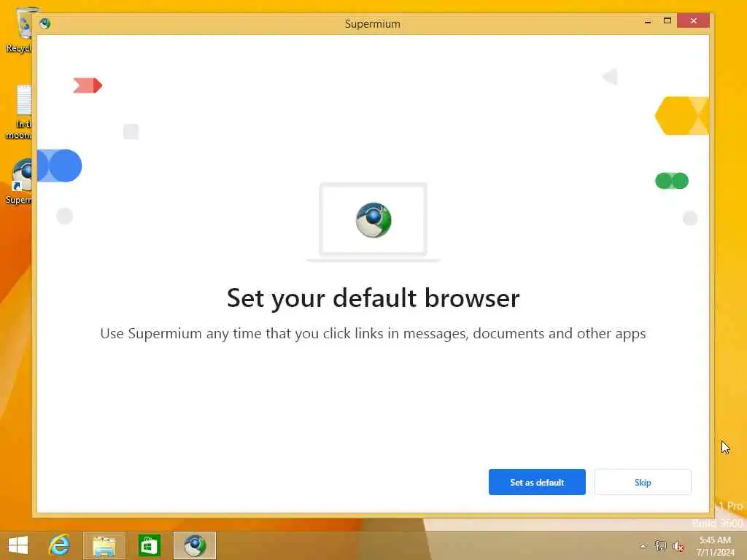Select Supermium taskbar button

coord(194,545)
